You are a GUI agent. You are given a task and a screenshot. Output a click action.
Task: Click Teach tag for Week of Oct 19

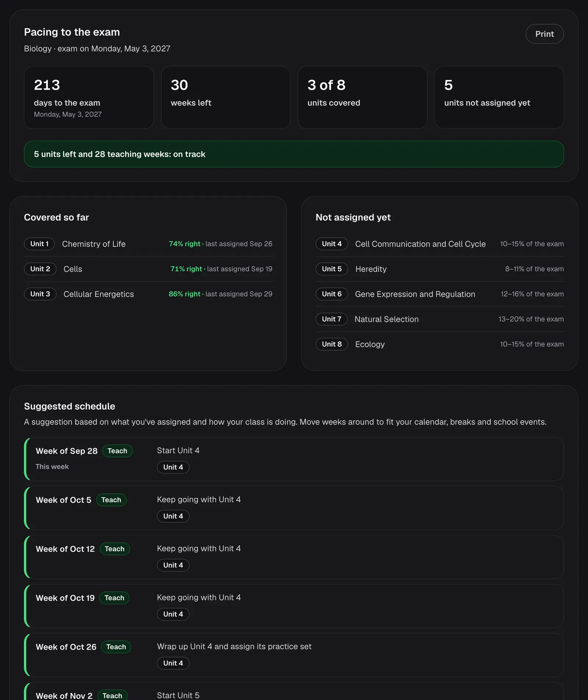114,598
